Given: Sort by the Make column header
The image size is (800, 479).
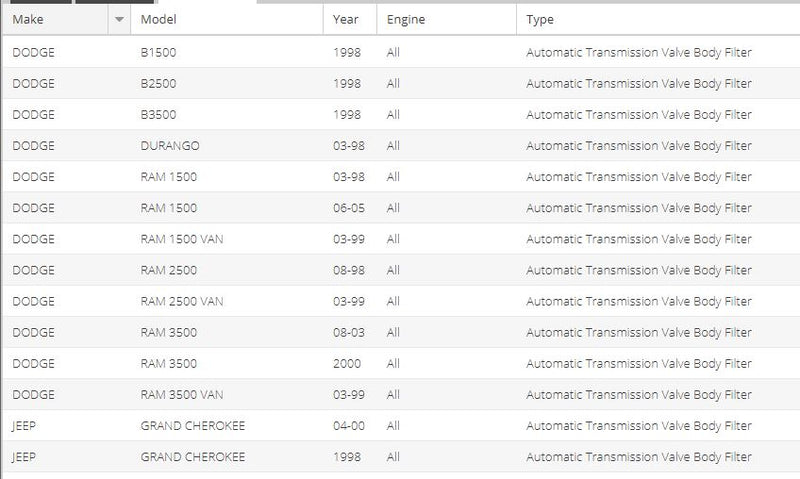Looking at the screenshot, I should 55,19.
